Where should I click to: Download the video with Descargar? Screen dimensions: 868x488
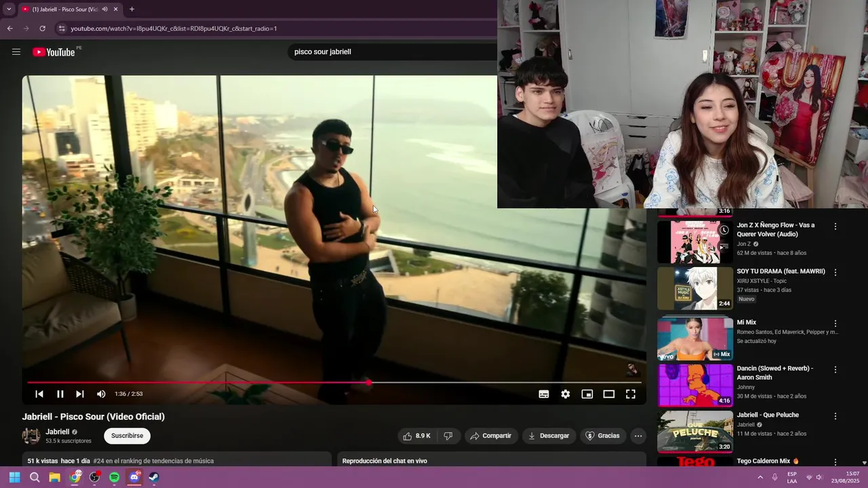[549, 436]
